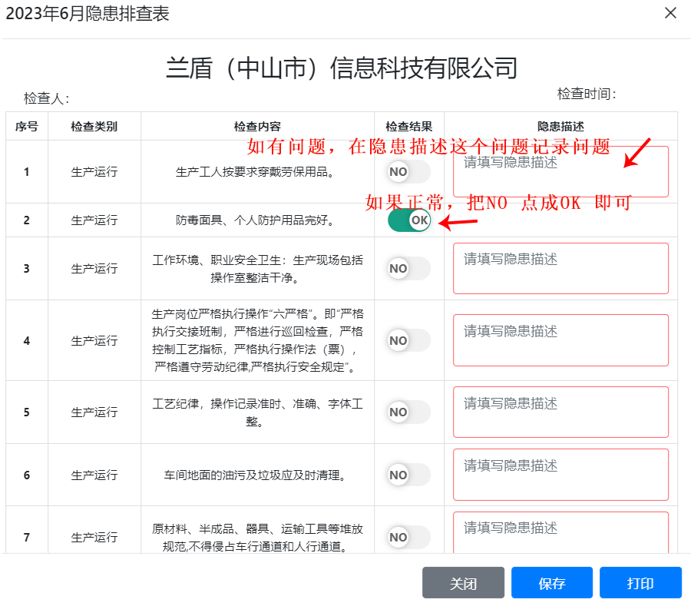691x616 pixels.
Task: Toggle the switch for 车间地面的油污 row 6
Action: coord(409,475)
